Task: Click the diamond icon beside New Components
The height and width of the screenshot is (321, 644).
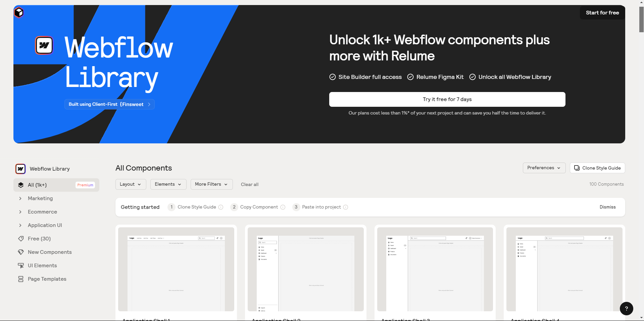Action: (x=21, y=252)
